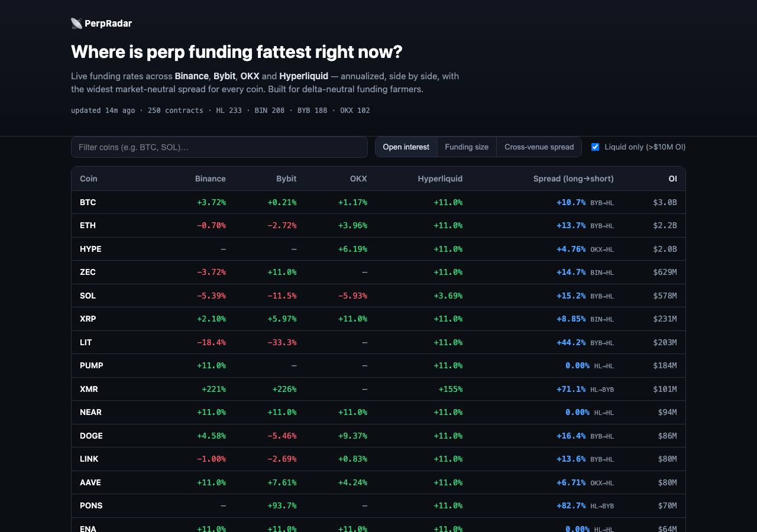This screenshot has height=532, width=757.
Task: Click XMR Binance rate +221%
Action: click(213, 389)
